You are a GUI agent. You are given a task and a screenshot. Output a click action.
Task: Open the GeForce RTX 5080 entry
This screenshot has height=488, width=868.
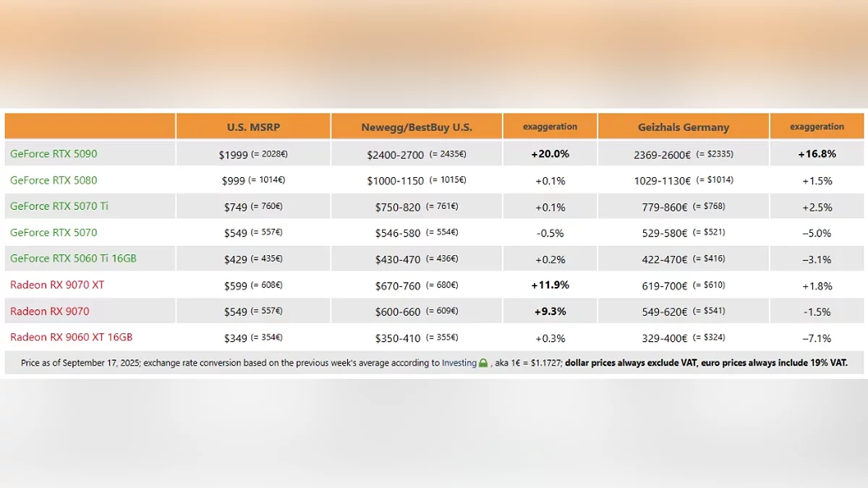tap(54, 180)
